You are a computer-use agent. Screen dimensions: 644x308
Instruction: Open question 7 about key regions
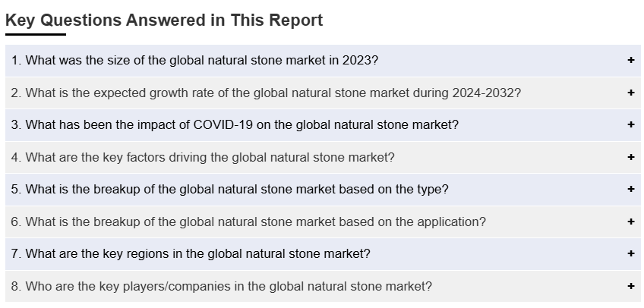point(191,254)
